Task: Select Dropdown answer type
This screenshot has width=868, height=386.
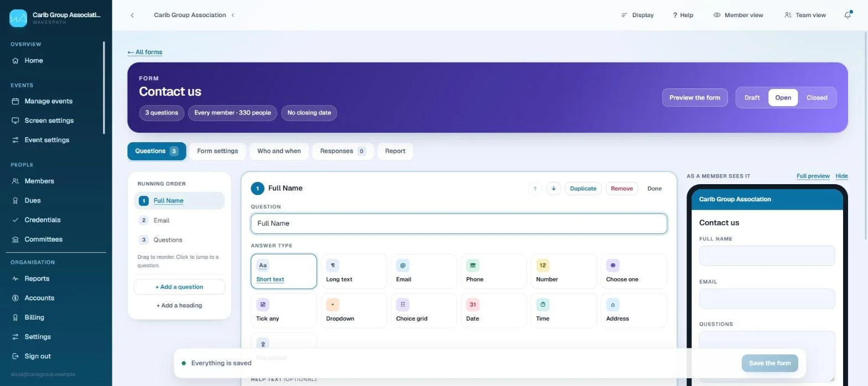Action: pos(354,311)
